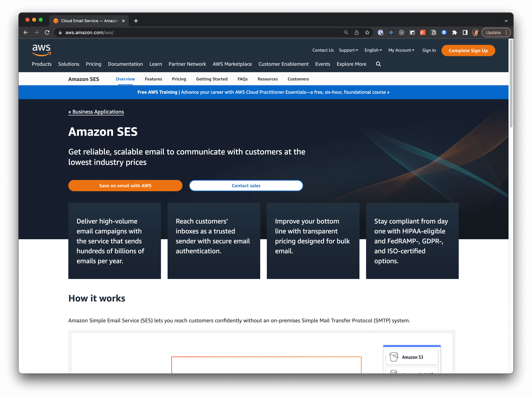Click the first extension icon beside the star

380,32
